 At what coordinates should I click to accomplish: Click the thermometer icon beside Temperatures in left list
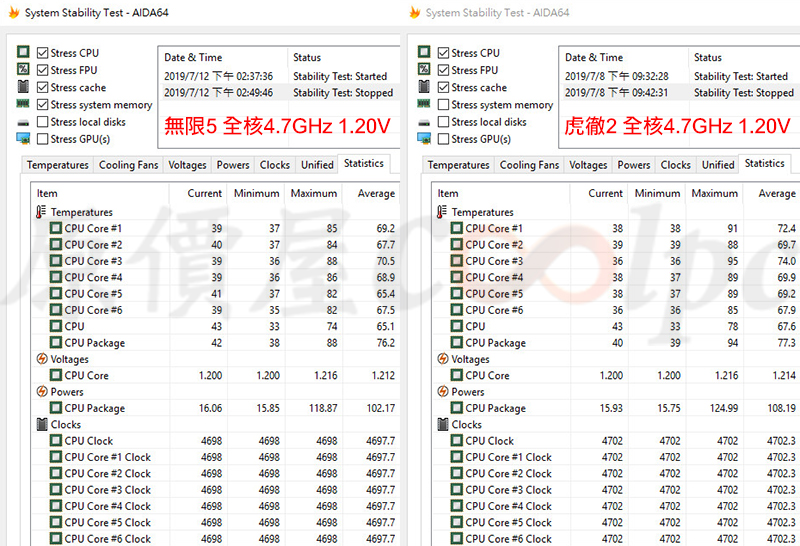tap(41, 212)
